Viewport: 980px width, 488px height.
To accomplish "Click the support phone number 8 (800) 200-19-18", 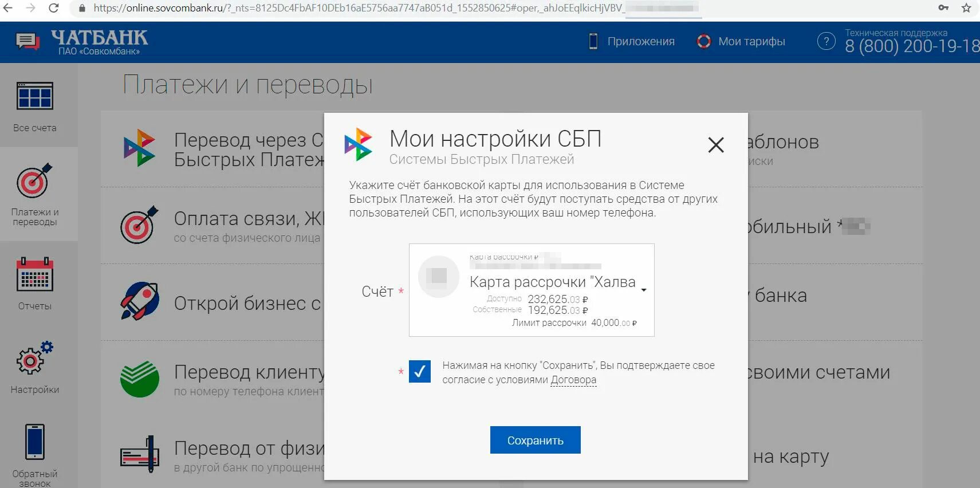I will pyautogui.click(x=912, y=46).
